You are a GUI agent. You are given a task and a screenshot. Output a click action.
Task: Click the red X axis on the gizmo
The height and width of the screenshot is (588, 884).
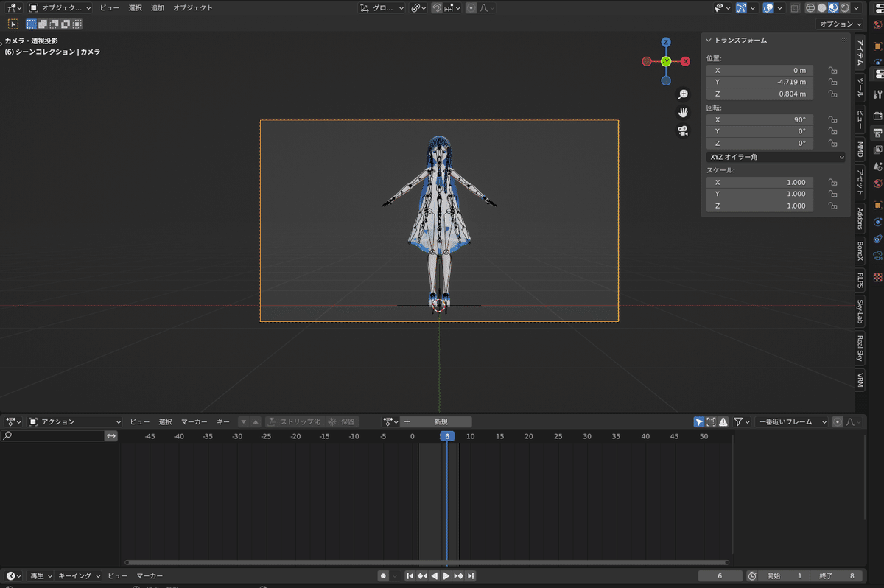[x=686, y=62]
